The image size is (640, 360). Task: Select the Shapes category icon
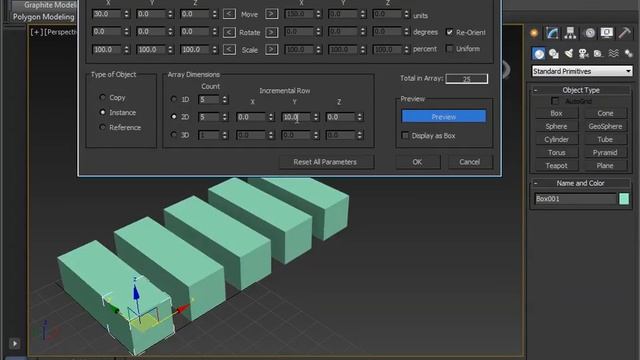point(554,53)
